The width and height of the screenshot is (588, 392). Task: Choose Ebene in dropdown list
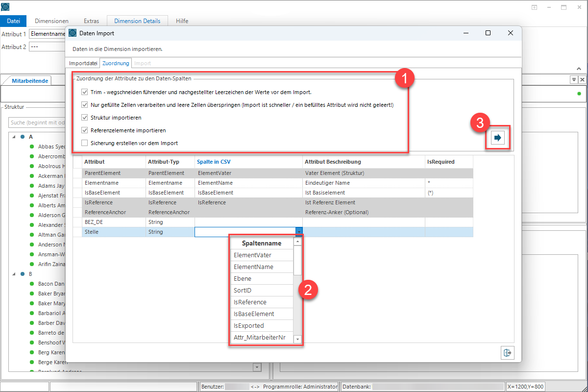point(262,279)
